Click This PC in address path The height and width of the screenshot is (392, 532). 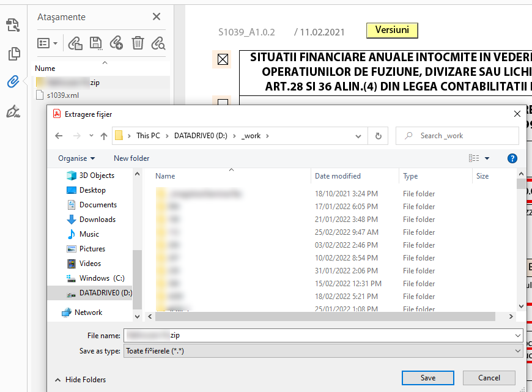point(148,136)
